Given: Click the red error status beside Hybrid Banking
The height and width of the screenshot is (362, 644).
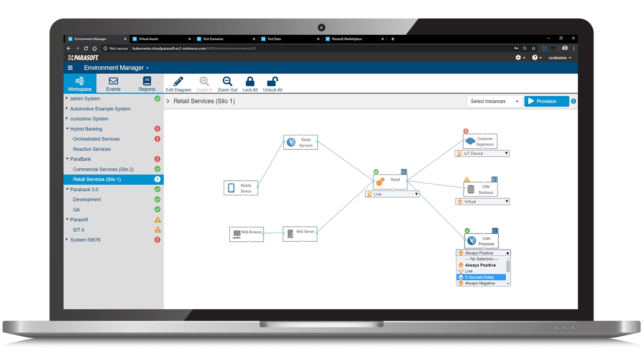Looking at the screenshot, I should (158, 129).
